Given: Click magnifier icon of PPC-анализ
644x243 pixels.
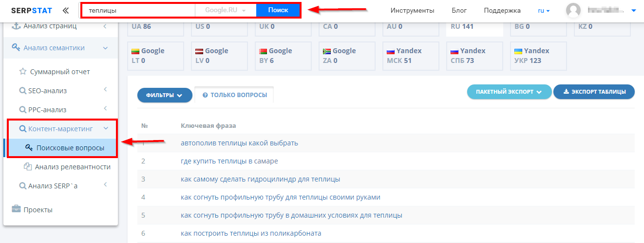Looking at the screenshot, I should pos(22,110).
